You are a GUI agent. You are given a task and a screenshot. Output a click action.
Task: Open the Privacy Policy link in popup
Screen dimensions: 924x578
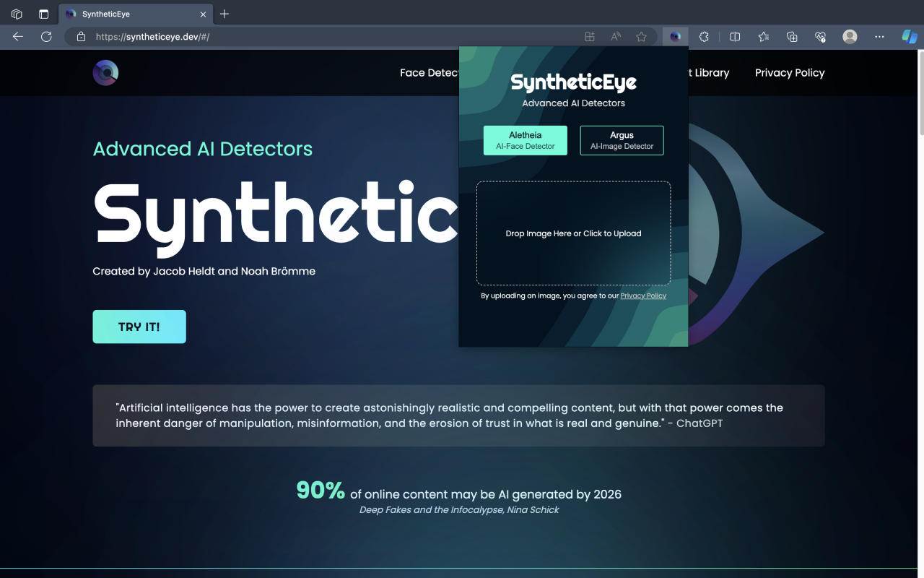coord(643,296)
